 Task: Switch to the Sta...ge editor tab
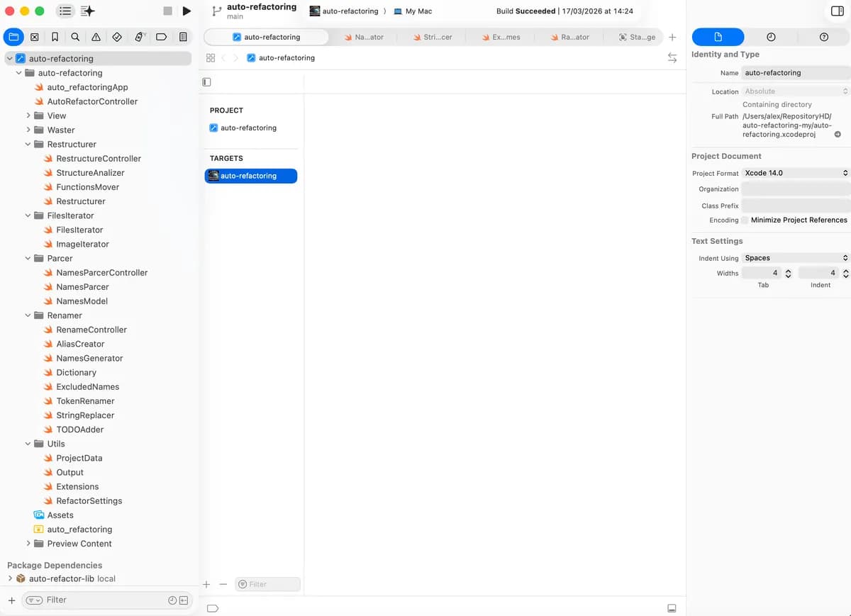(637, 37)
